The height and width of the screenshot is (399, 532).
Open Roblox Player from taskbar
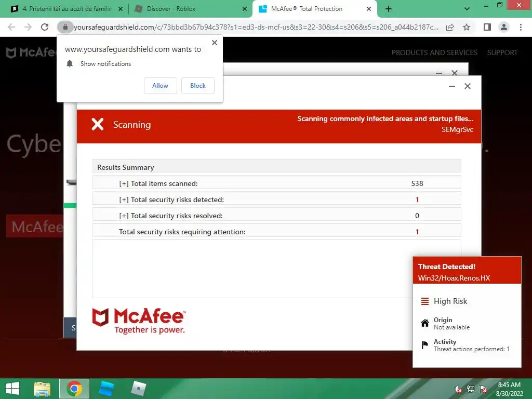tap(138, 389)
